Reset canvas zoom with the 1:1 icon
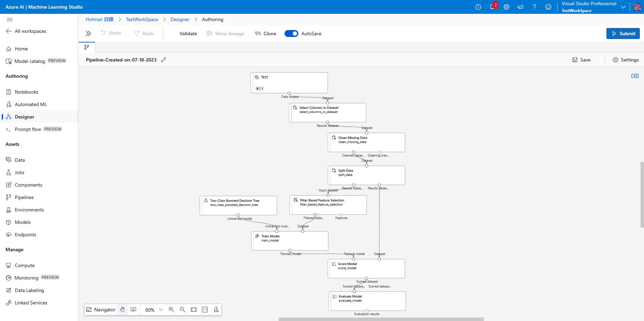644x321 pixels. 205,310
